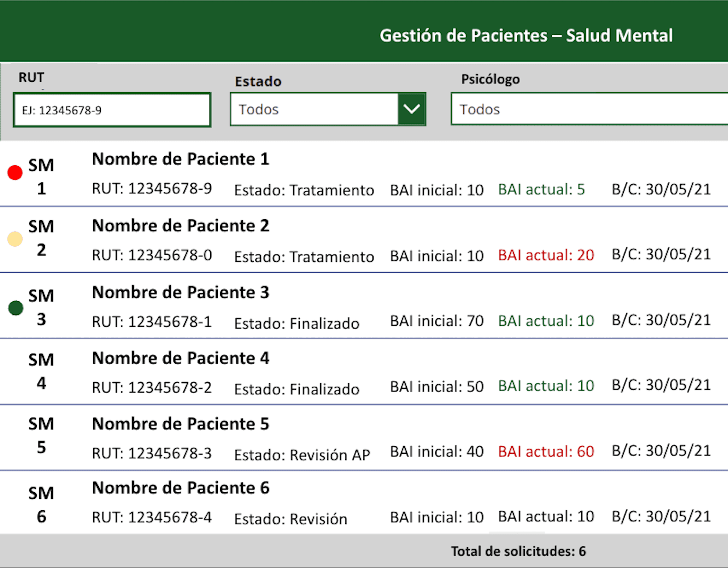Open the Psicólogo dropdown showing Todos

(589, 109)
